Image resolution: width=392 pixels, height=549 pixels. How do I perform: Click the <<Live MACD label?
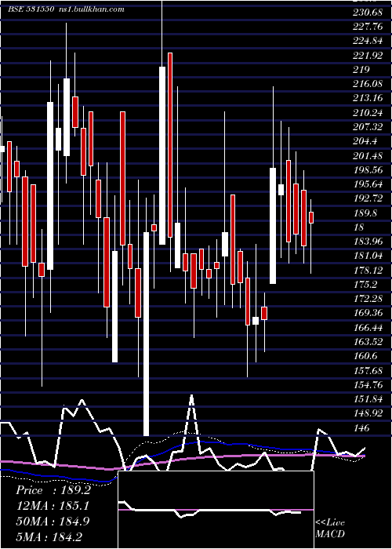coord(330,528)
